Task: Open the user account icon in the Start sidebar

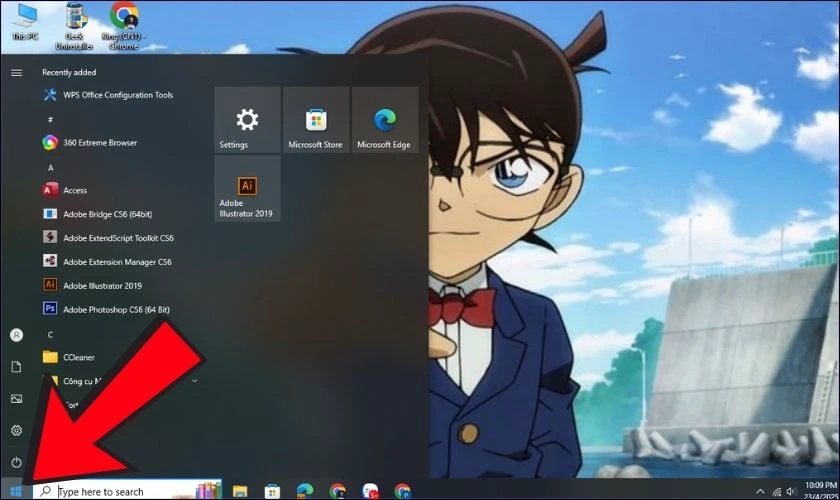Action: (x=17, y=335)
